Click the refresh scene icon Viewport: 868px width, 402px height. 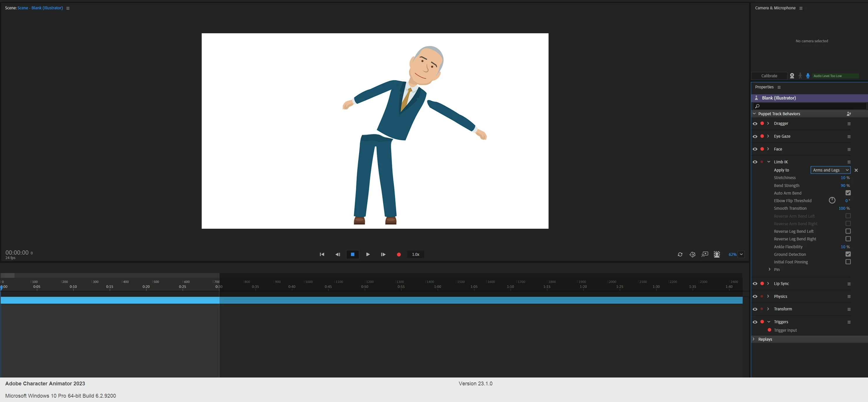click(x=680, y=255)
